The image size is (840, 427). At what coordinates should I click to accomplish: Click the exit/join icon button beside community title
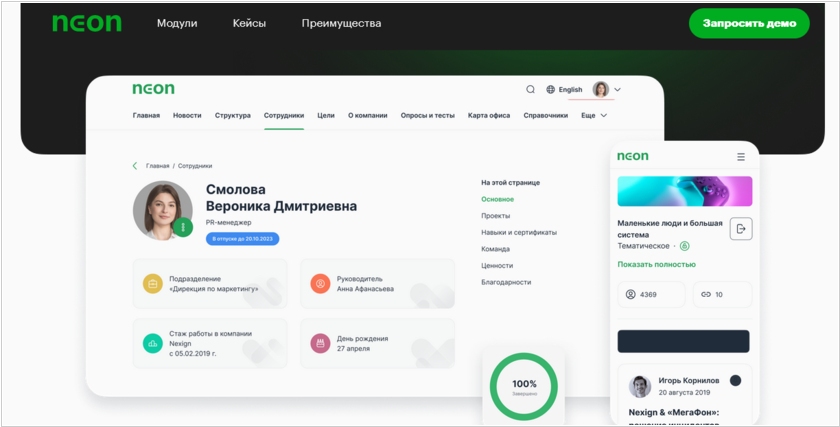coord(741,229)
